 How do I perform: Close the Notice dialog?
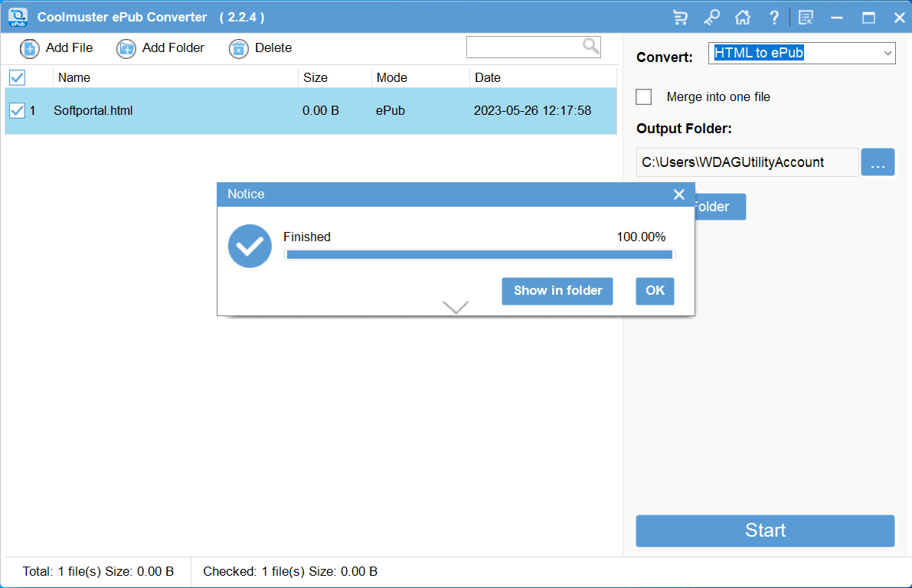coord(678,194)
